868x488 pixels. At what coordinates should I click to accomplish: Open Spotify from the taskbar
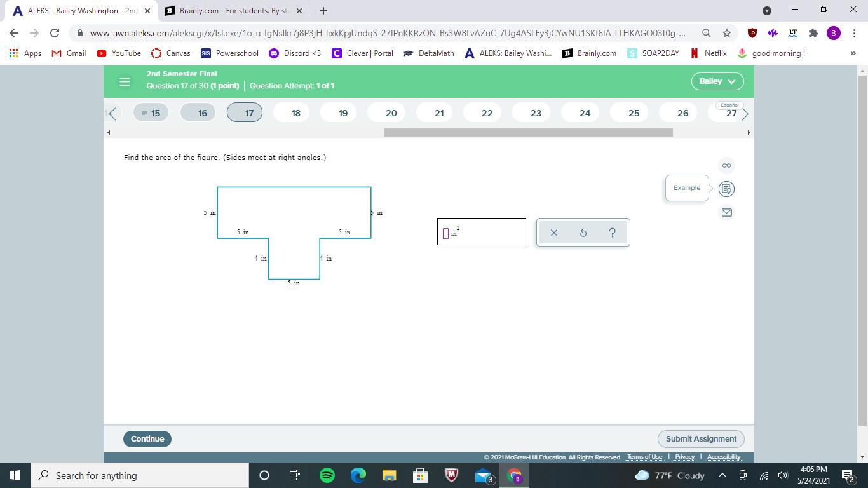pos(327,475)
